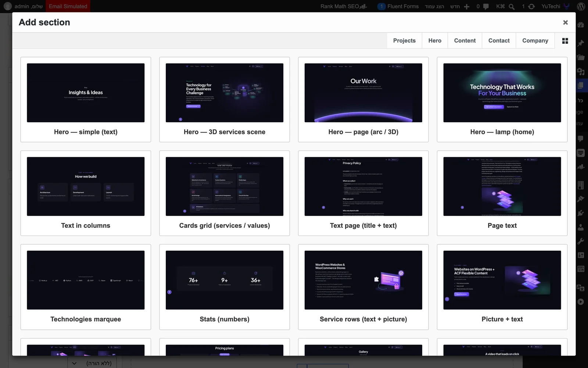Choose the Gallery section preview
Viewport: 588px width, 368px height.
[363, 350]
